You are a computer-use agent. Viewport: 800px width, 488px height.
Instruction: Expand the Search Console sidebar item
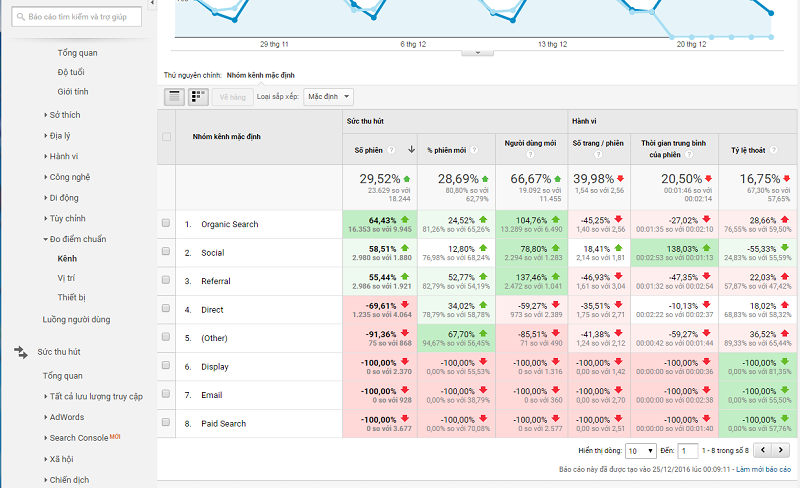point(78,438)
